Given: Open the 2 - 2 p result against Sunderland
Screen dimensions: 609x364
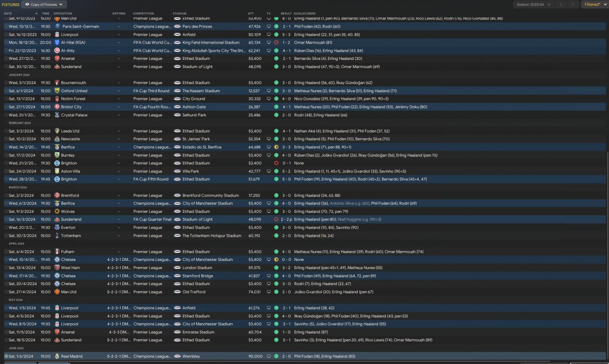Looking at the screenshot, I should tap(286, 220).
